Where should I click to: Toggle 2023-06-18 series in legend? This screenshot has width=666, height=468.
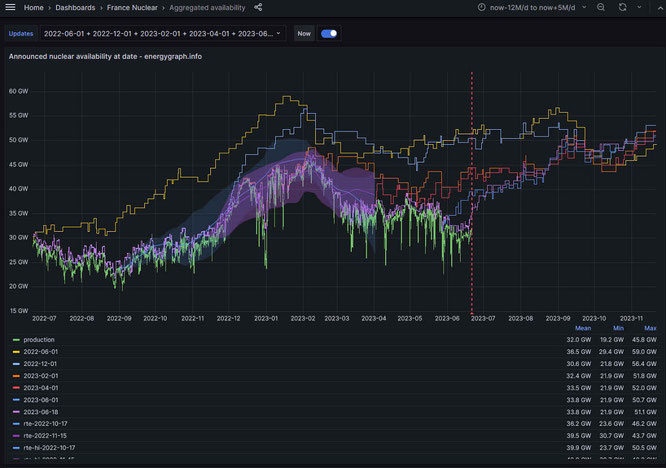pyautogui.click(x=41, y=412)
